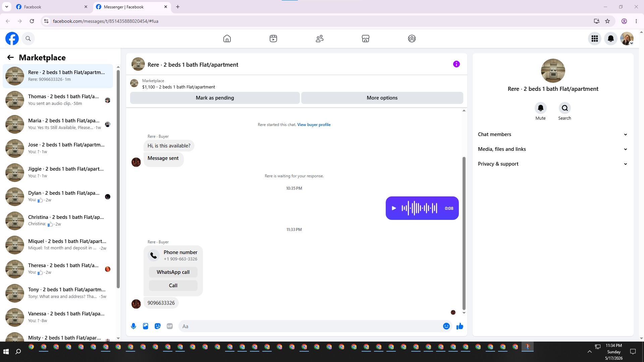644x362 pixels.
Task: Attach a photo with the image icon
Action: coord(146,326)
